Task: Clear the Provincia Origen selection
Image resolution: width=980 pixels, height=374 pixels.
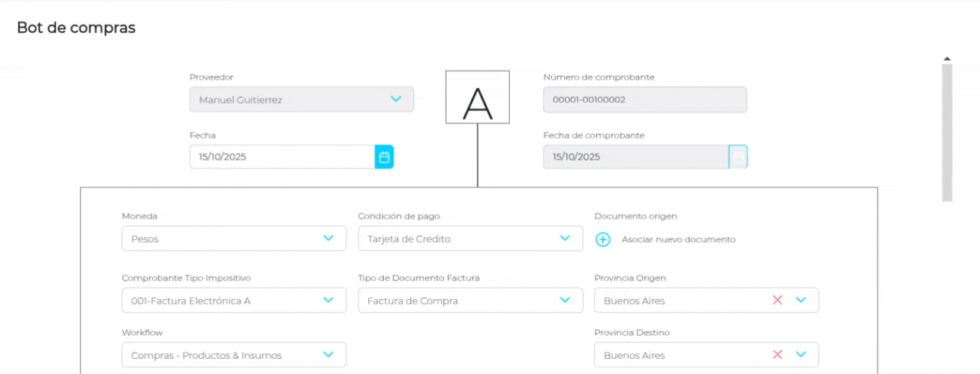Action: [778, 300]
